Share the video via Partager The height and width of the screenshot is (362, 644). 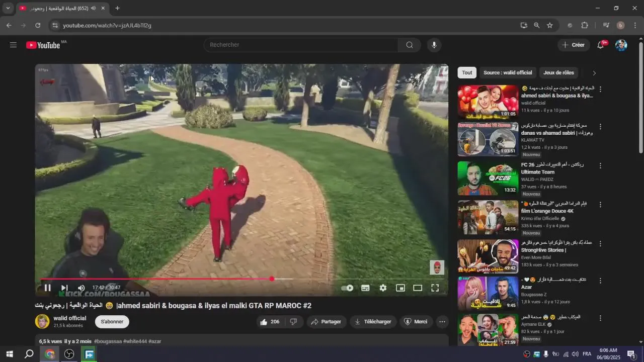[326, 322]
